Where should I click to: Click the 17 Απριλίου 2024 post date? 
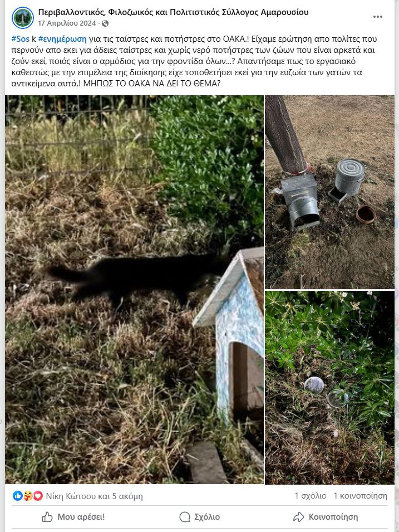click(67, 23)
